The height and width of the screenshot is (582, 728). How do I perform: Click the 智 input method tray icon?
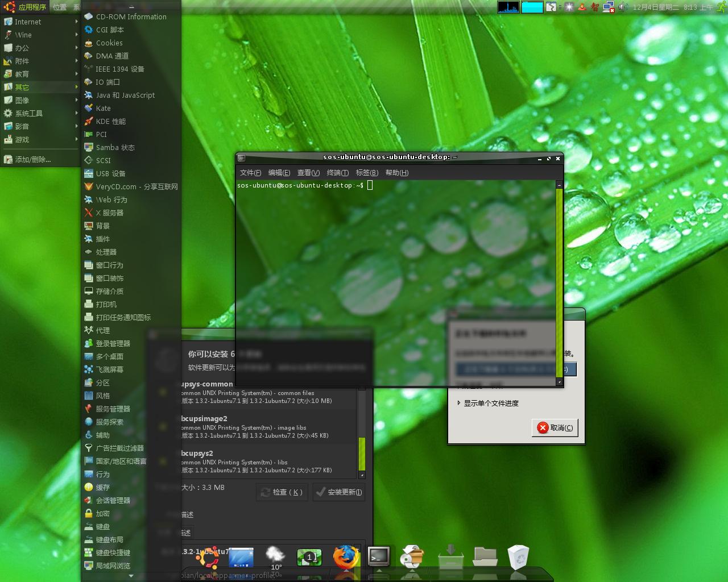[x=595, y=7]
